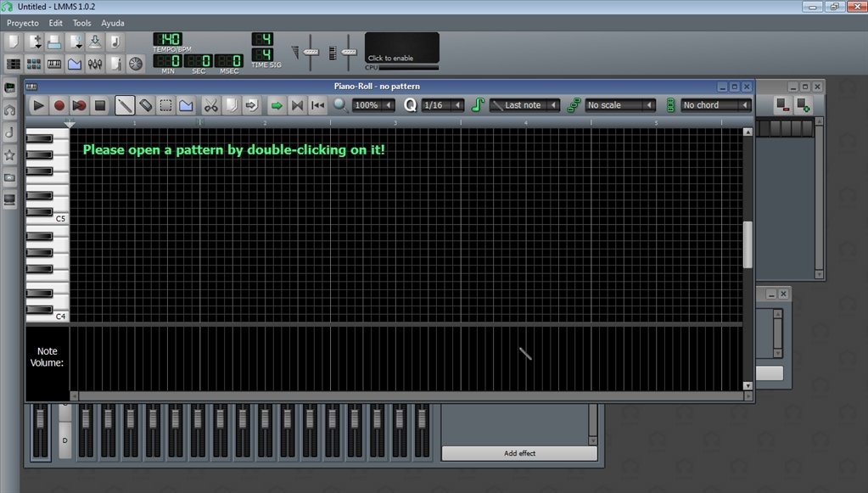Open the 1/16 quantize dropdown
Screen dimensions: 868x493
tap(442, 105)
